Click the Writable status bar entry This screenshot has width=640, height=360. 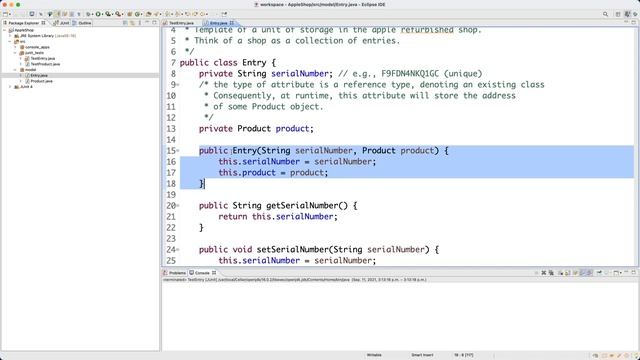(374, 355)
